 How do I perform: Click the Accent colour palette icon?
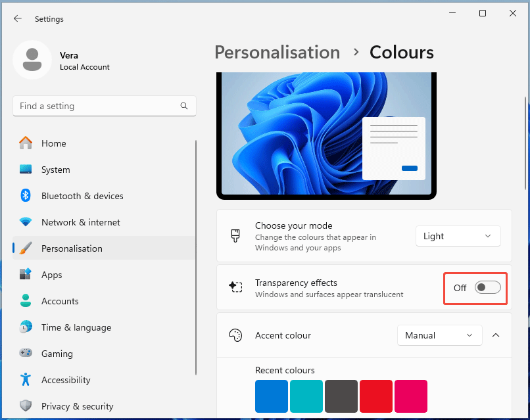click(x=235, y=335)
